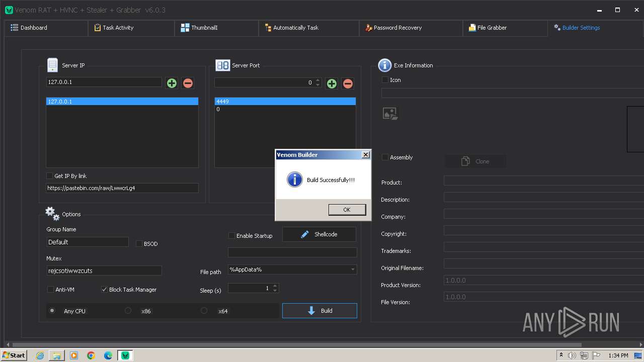Launch Internet Explorer from the taskbar
This screenshot has height=362, width=644.
(x=40, y=355)
